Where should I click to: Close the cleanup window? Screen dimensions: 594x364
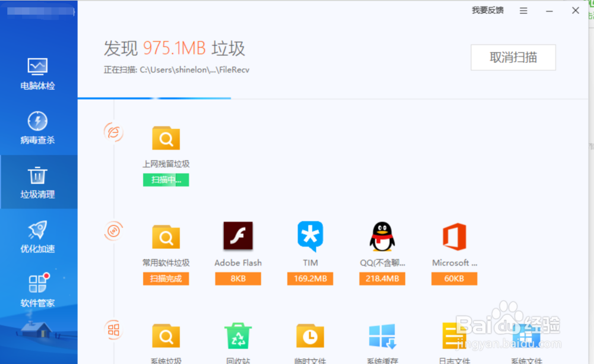tap(576, 11)
